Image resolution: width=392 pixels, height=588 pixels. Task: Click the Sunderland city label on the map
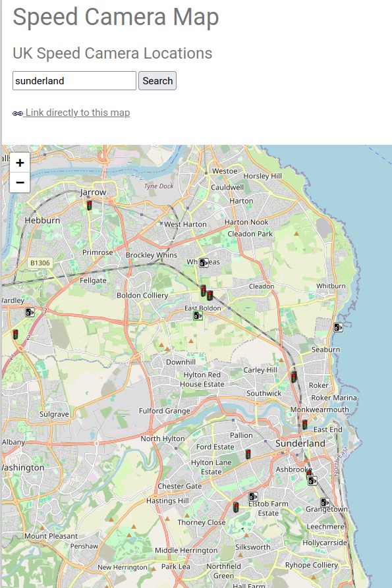(300, 443)
